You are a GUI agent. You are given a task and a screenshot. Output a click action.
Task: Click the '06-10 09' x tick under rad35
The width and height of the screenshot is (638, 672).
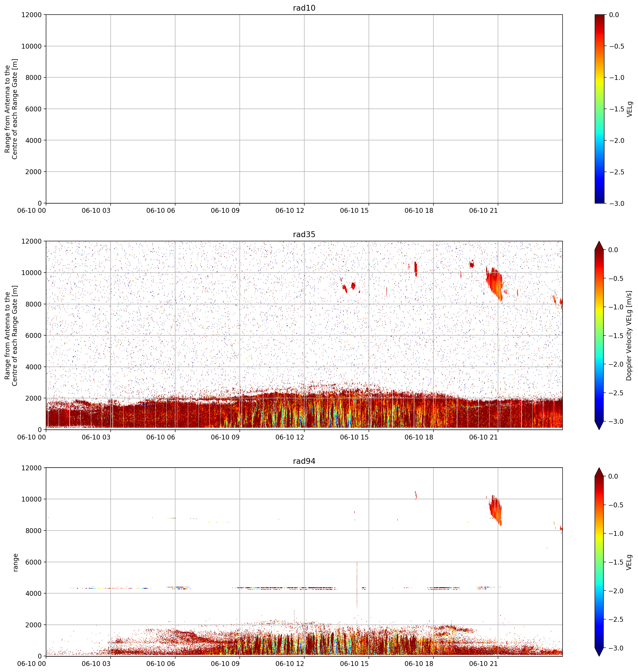(x=225, y=437)
